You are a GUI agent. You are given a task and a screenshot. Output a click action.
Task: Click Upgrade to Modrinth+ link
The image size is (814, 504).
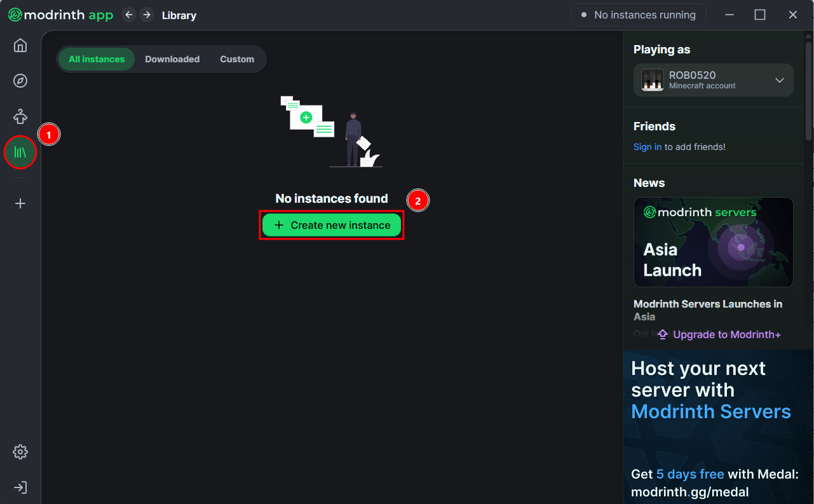pyautogui.click(x=719, y=334)
